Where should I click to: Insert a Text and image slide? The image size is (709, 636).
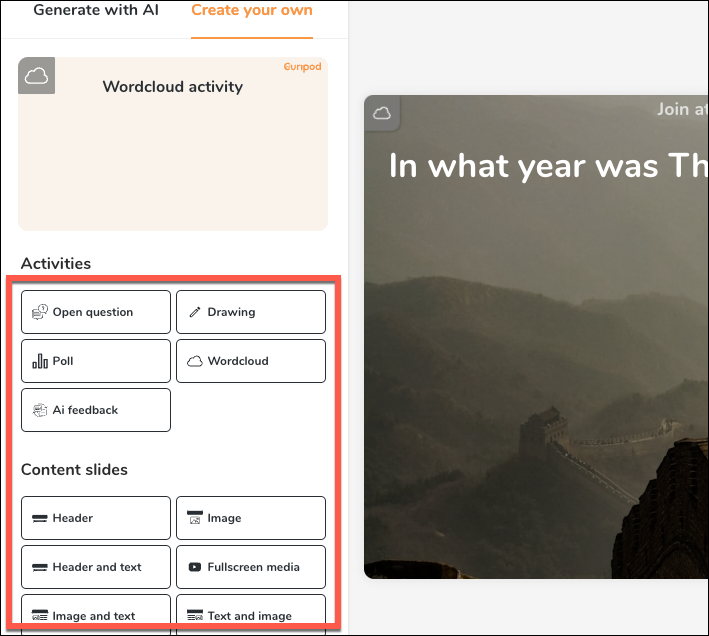pyautogui.click(x=251, y=615)
